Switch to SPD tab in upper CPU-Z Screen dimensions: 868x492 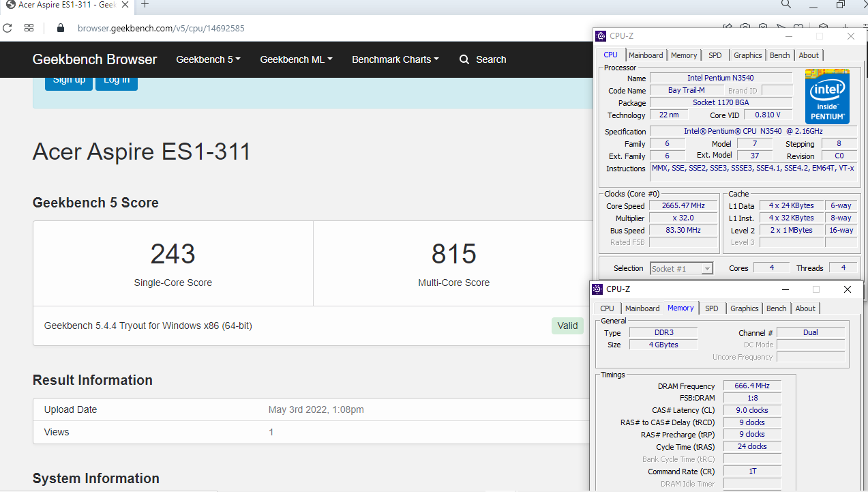pos(715,55)
